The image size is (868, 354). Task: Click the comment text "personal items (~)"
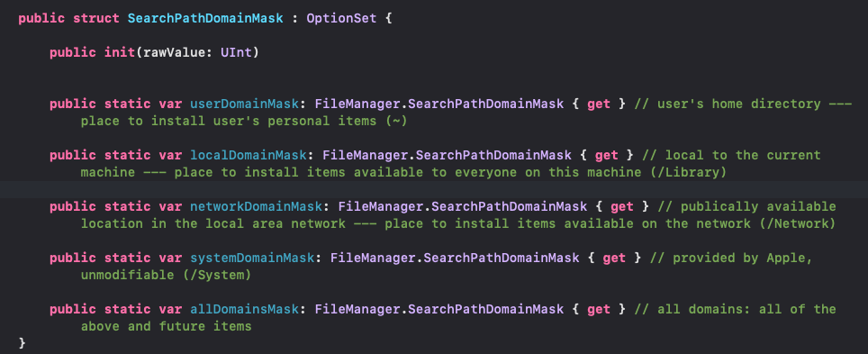point(338,122)
